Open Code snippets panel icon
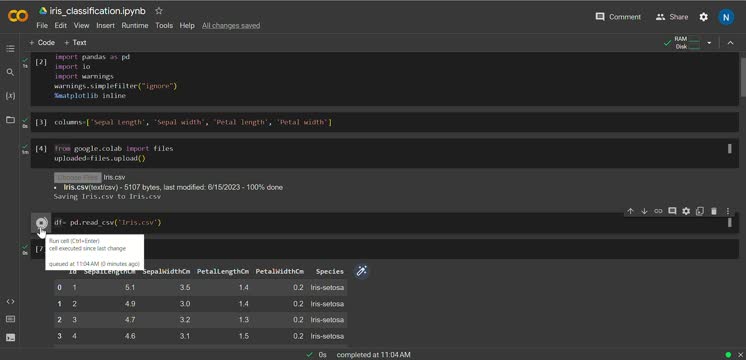The width and height of the screenshot is (746, 360). pyautogui.click(x=10, y=302)
